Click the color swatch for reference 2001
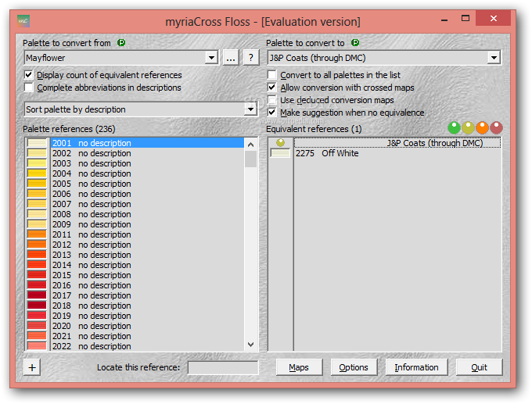The width and height of the screenshot is (532, 404). click(x=37, y=143)
